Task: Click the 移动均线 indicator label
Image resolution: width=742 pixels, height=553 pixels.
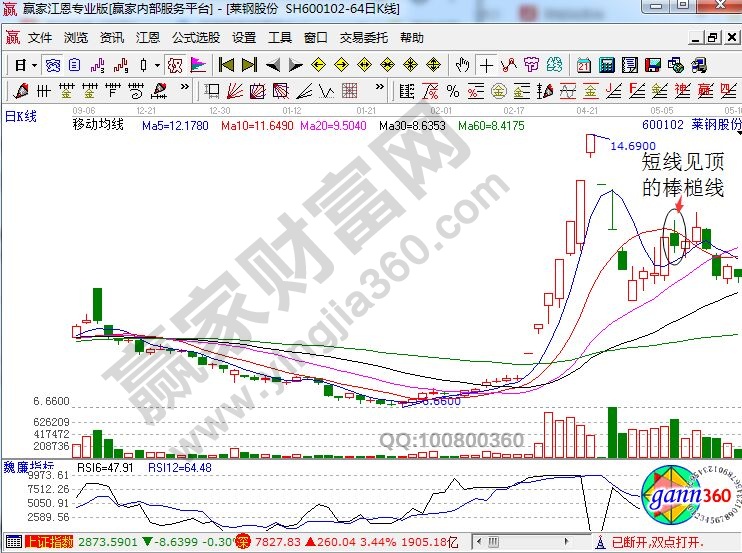Action: pos(98,125)
